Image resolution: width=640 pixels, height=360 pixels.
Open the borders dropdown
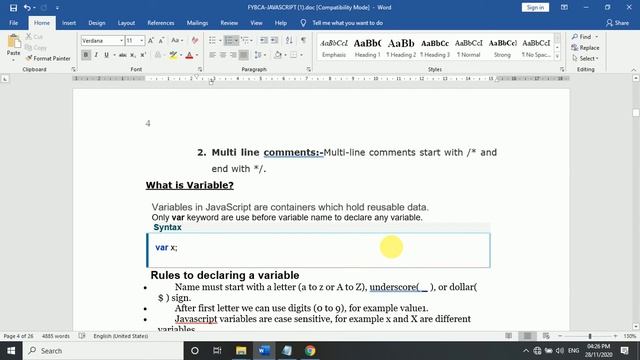(x=302, y=55)
